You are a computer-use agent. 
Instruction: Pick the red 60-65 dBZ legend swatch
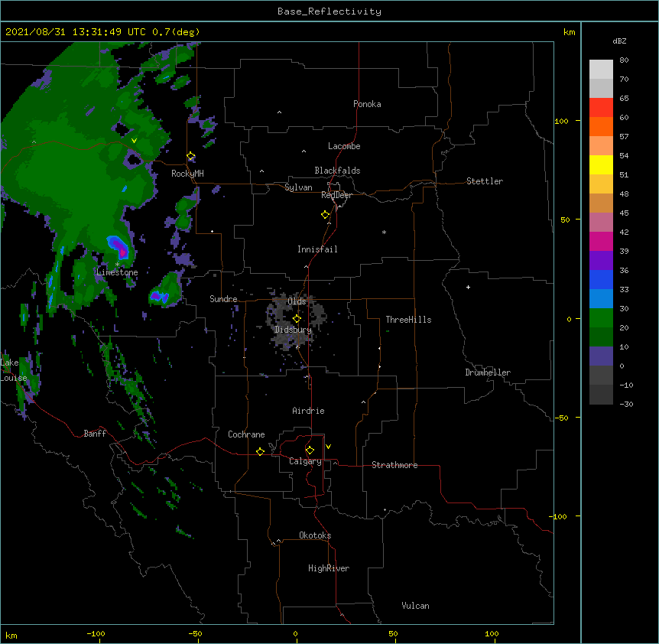601,107
